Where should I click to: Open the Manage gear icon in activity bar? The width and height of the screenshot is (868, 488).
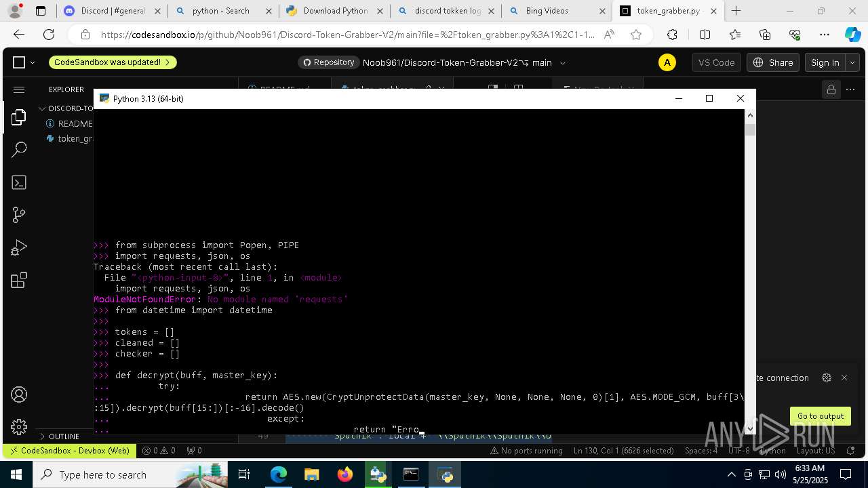coord(19,427)
